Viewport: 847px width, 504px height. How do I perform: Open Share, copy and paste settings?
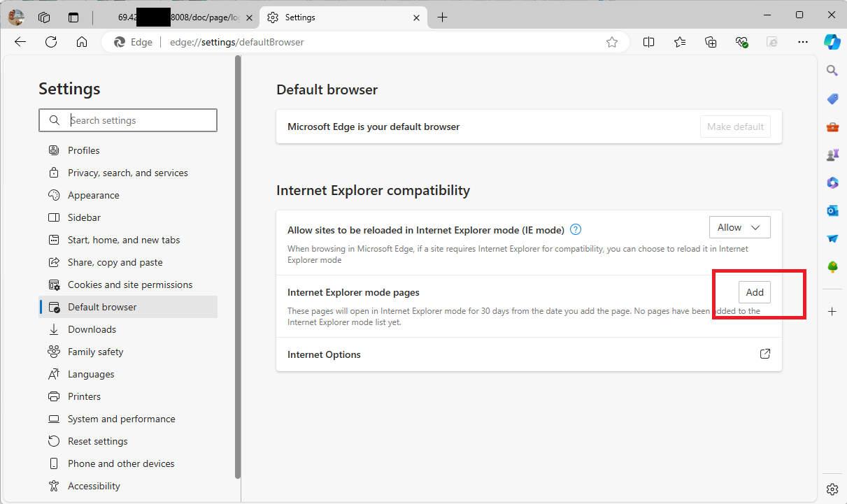pyautogui.click(x=128, y=262)
